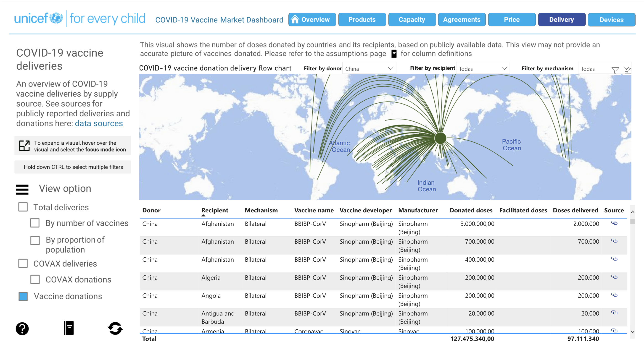Sort table by Doses delivered column
Viewport: 644px width, 355px height.
[x=575, y=210]
